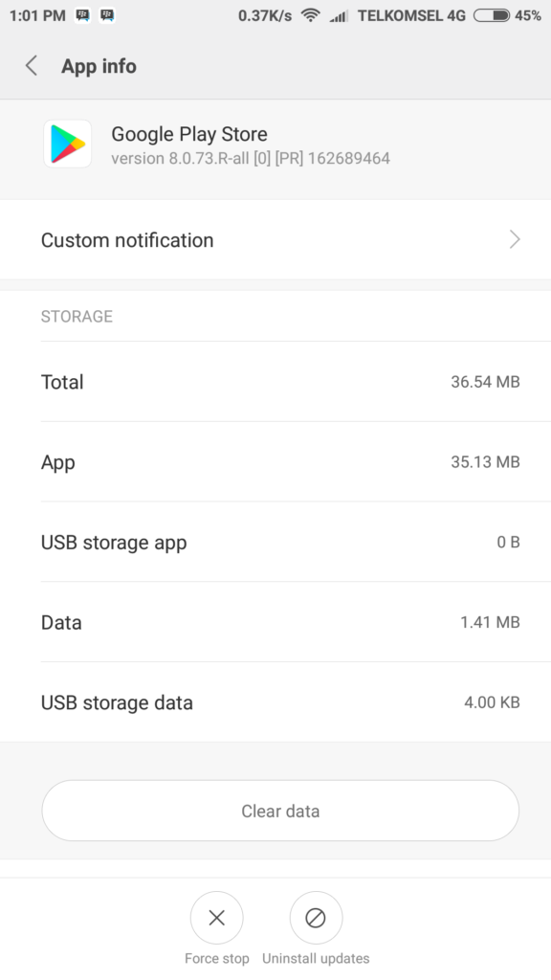Tap the Google Play Store app icon
Image resolution: width=551 pixels, height=980 pixels.
pyautogui.click(x=67, y=144)
